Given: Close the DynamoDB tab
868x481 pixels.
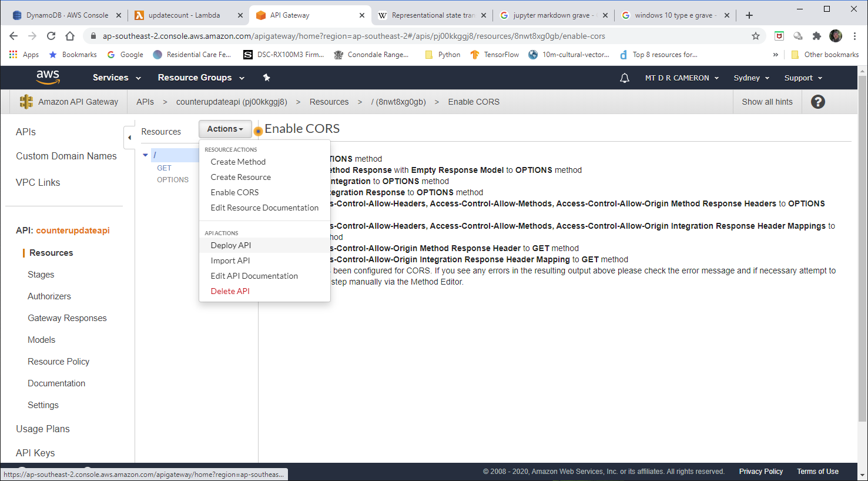Looking at the screenshot, I should (x=119, y=15).
